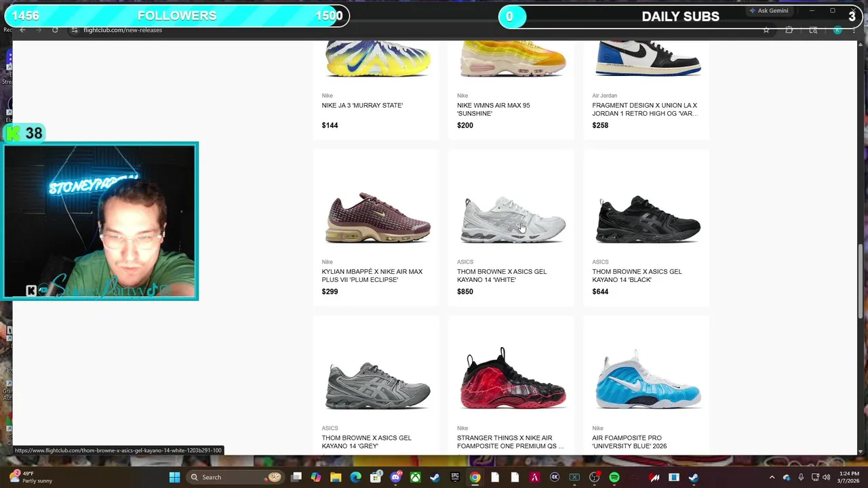
Task: Click the $144 price
Action: (x=330, y=125)
